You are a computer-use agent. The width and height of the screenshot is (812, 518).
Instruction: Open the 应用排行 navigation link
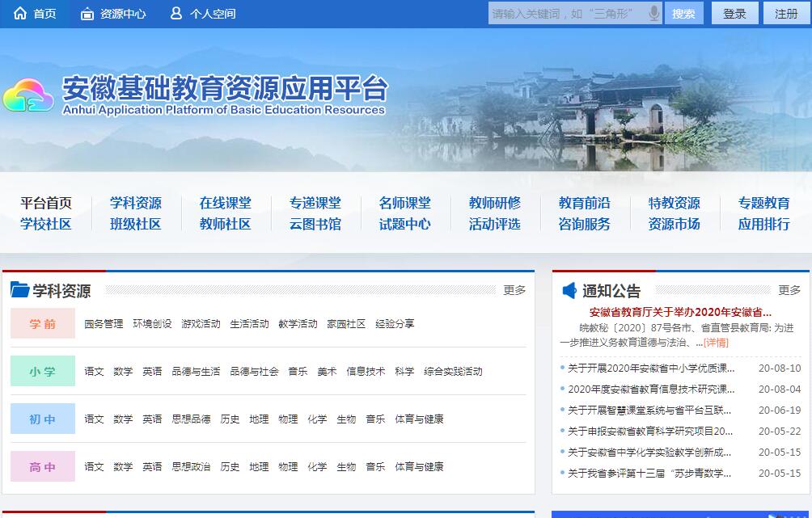click(x=763, y=224)
